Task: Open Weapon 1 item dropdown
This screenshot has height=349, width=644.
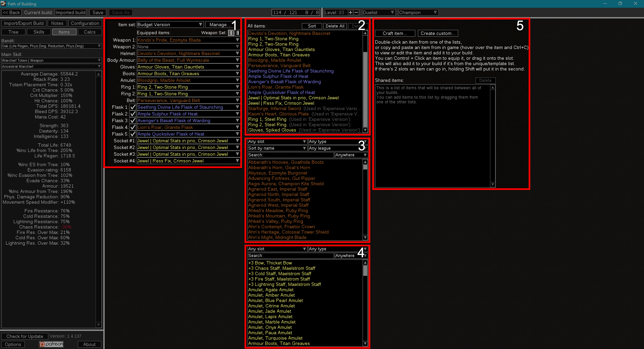Action: click(x=189, y=40)
